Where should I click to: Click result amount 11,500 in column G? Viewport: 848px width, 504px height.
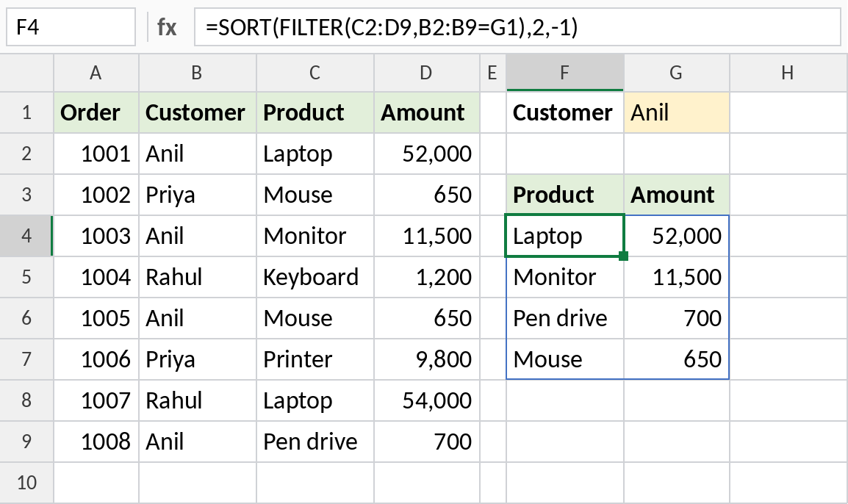click(x=676, y=277)
